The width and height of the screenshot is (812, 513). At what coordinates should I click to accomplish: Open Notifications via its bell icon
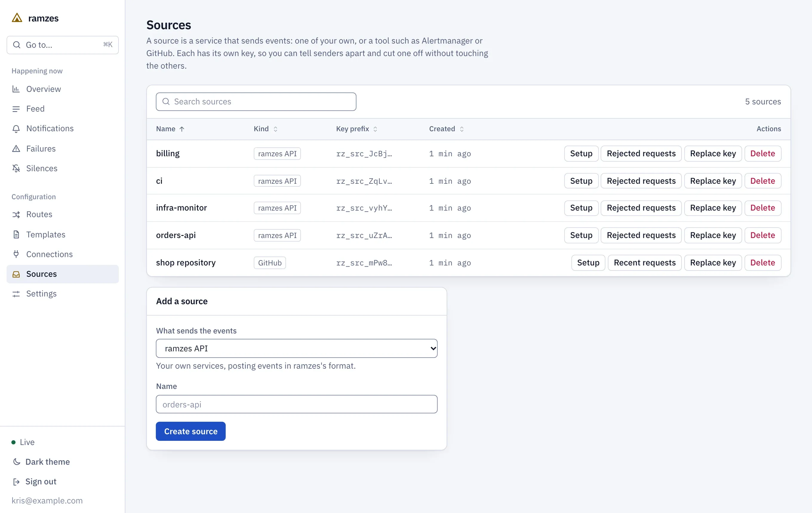click(16, 129)
